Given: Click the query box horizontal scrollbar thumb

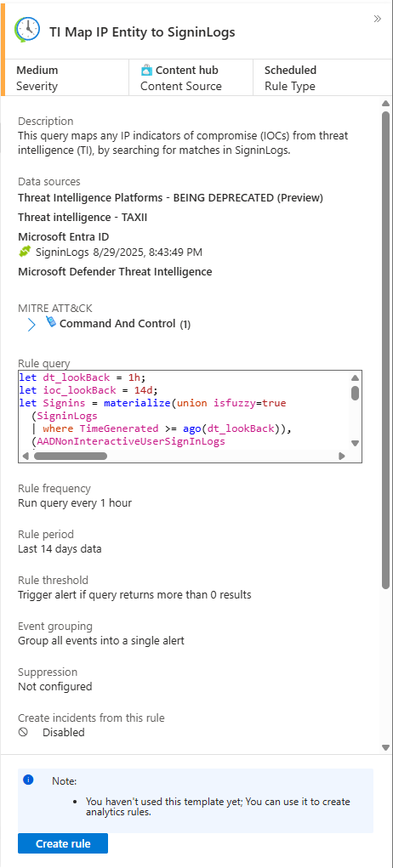Looking at the screenshot, I should 71,457.
